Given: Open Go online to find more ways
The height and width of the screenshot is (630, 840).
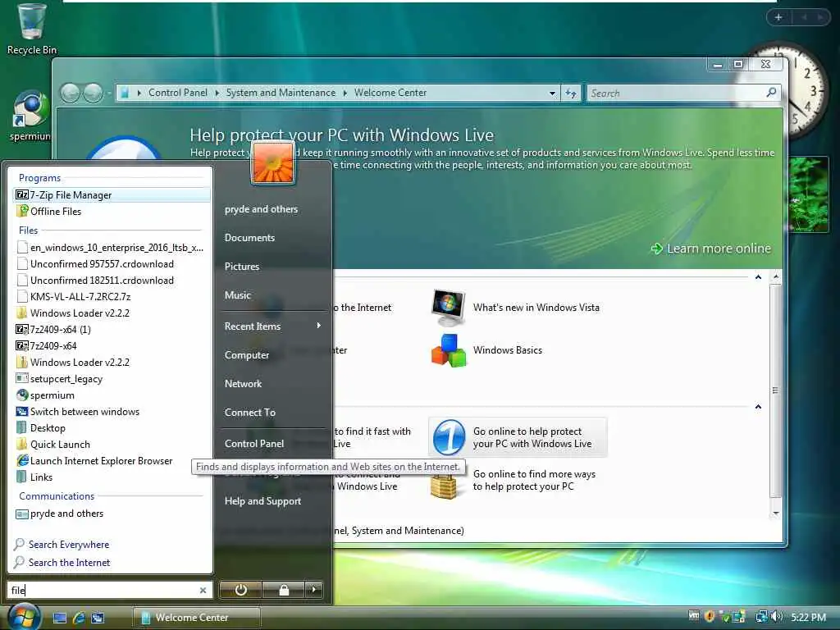Looking at the screenshot, I should point(514,481).
